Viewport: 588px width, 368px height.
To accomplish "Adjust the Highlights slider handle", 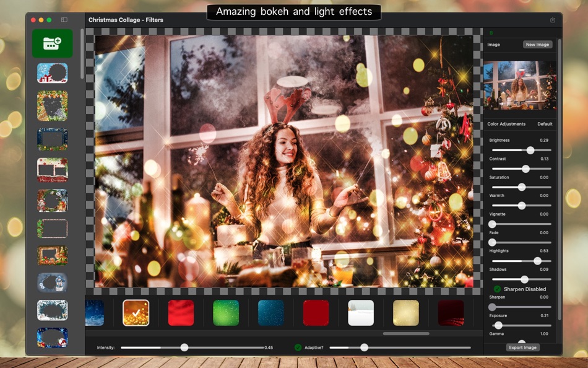I will coord(537,261).
